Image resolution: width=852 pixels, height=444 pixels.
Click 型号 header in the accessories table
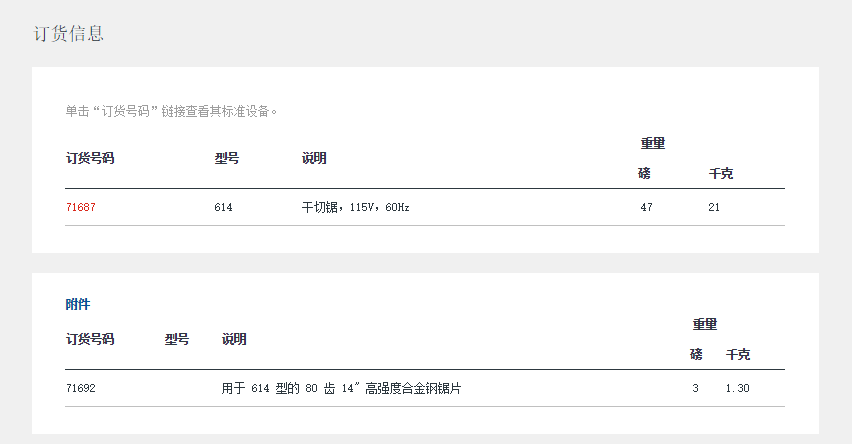point(177,339)
